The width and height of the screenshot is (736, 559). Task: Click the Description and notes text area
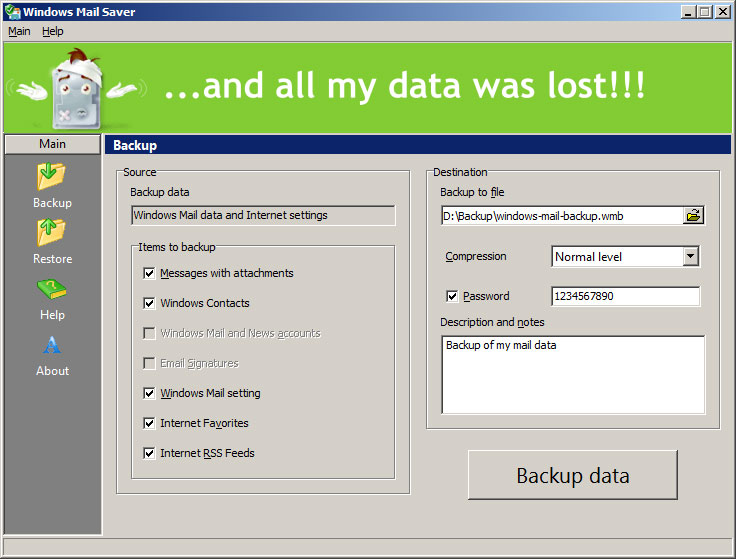(573, 375)
